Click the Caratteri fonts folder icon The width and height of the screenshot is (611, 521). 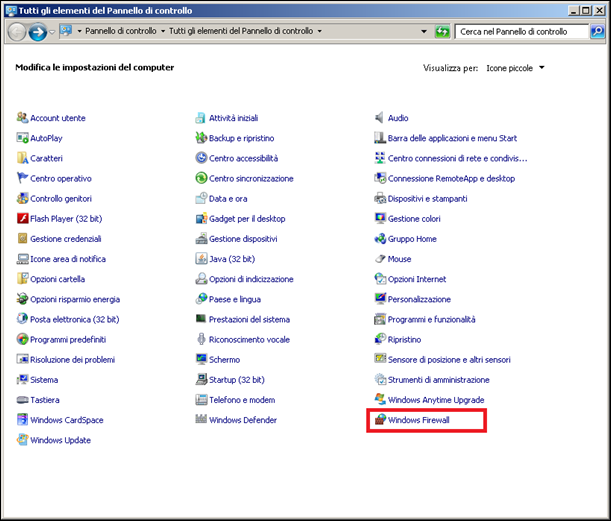click(x=22, y=158)
